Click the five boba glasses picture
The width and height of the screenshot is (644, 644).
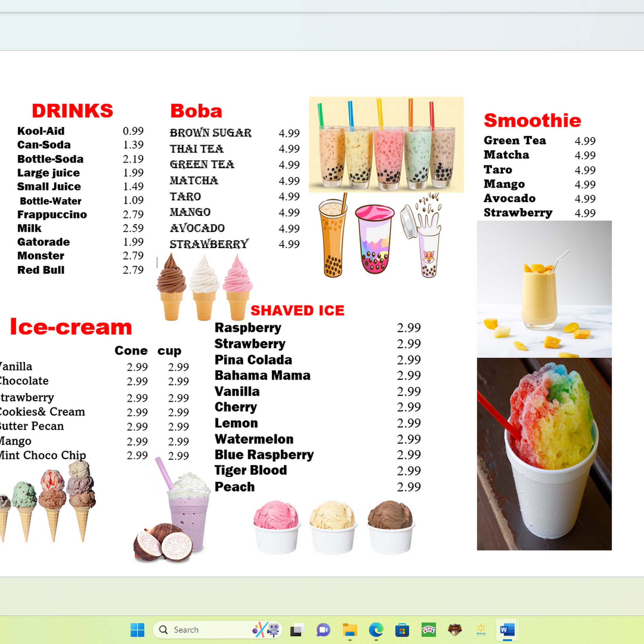point(386,144)
